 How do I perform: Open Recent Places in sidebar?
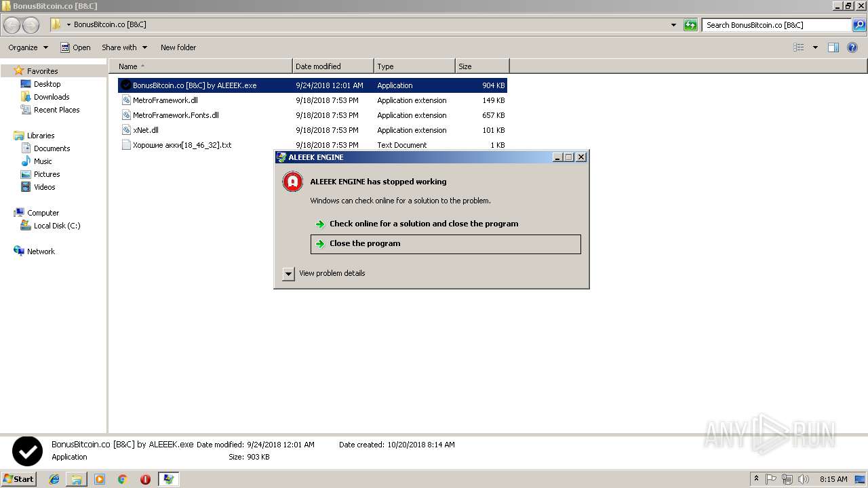pos(56,110)
